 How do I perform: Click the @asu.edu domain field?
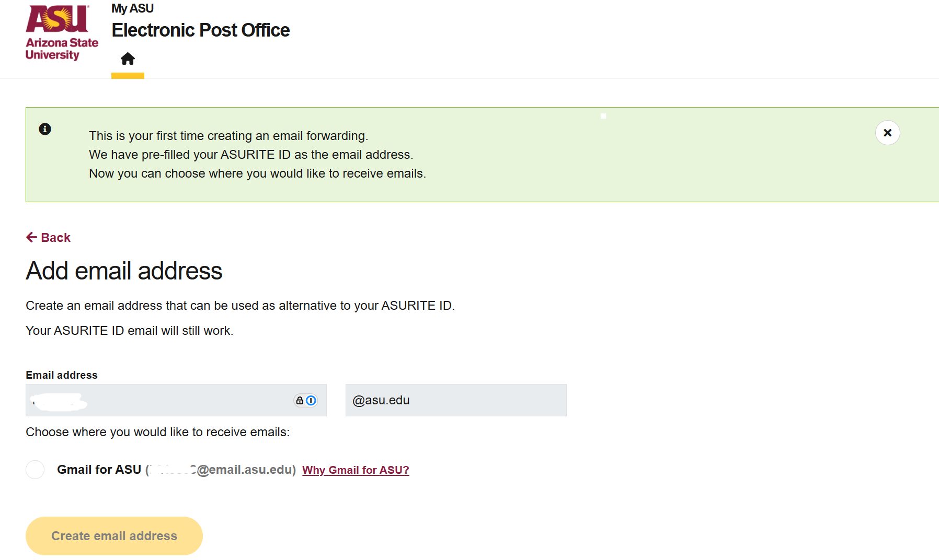[x=455, y=401]
